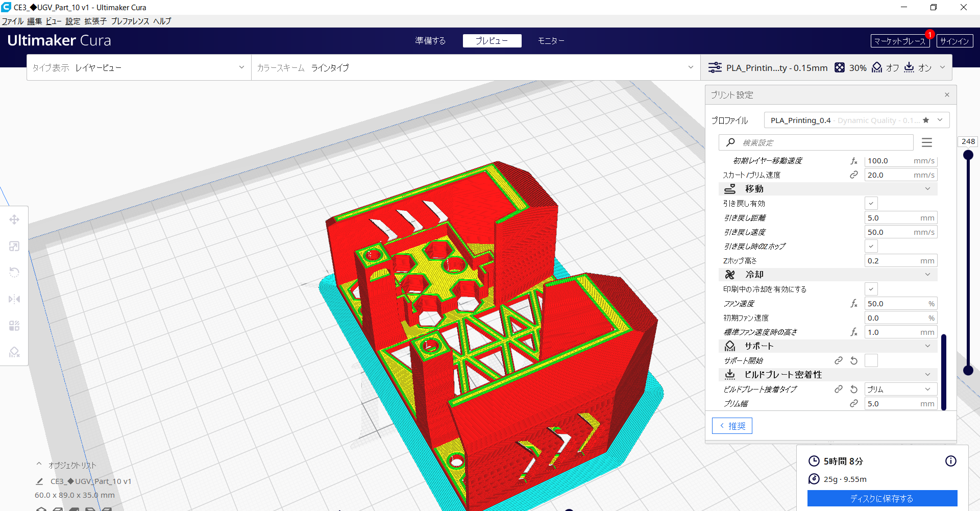Click the layer number 248 field
This screenshot has height=511, width=980.
(x=968, y=141)
